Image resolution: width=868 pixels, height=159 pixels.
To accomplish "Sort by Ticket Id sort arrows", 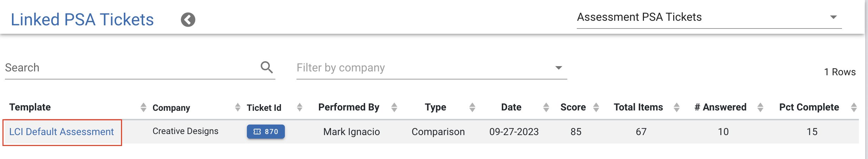I will click(300, 107).
